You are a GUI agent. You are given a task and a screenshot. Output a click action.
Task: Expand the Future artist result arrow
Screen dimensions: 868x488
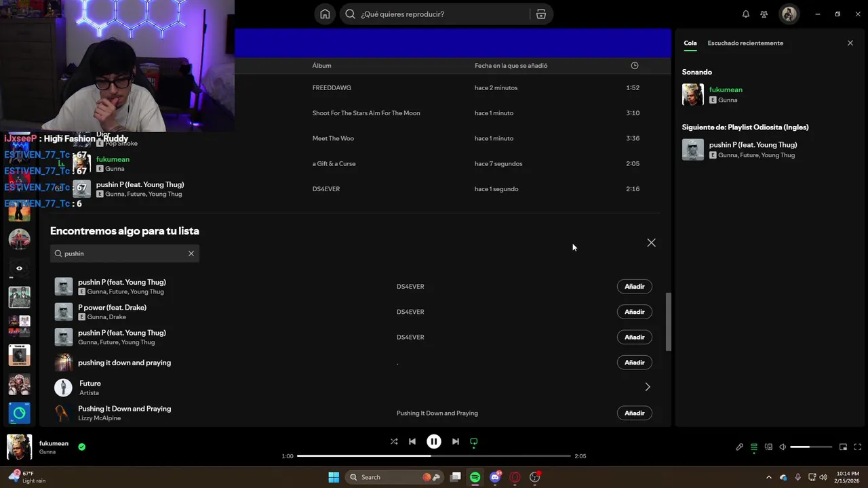click(648, 387)
